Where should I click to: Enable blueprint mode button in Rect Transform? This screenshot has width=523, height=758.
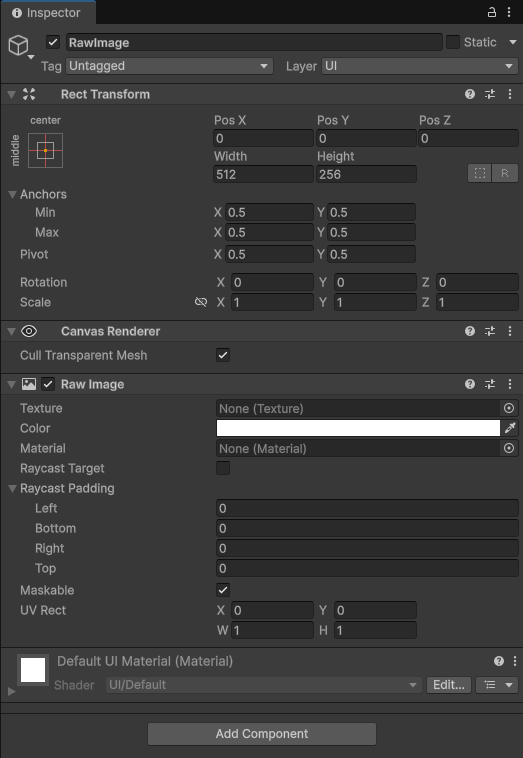pyautogui.click(x=479, y=173)
